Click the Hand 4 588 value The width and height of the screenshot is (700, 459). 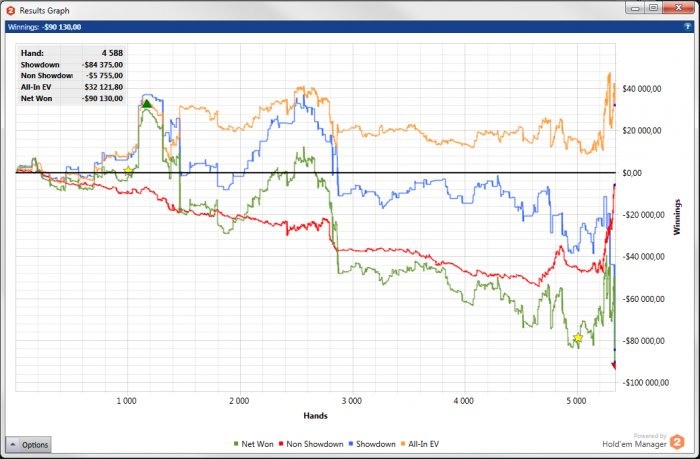(x=112, y=53)
